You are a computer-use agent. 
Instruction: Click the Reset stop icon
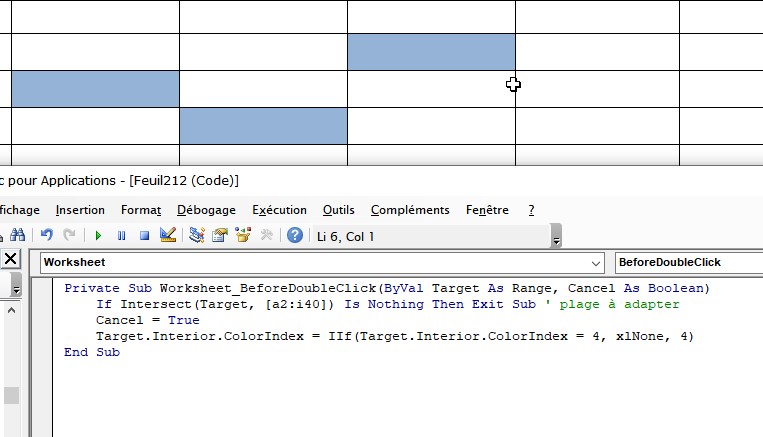(x=144, y=236)
